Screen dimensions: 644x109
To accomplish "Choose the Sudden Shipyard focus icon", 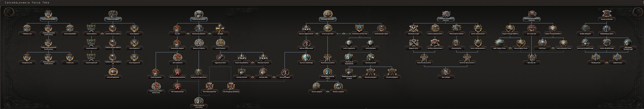I will click(585, 28).
